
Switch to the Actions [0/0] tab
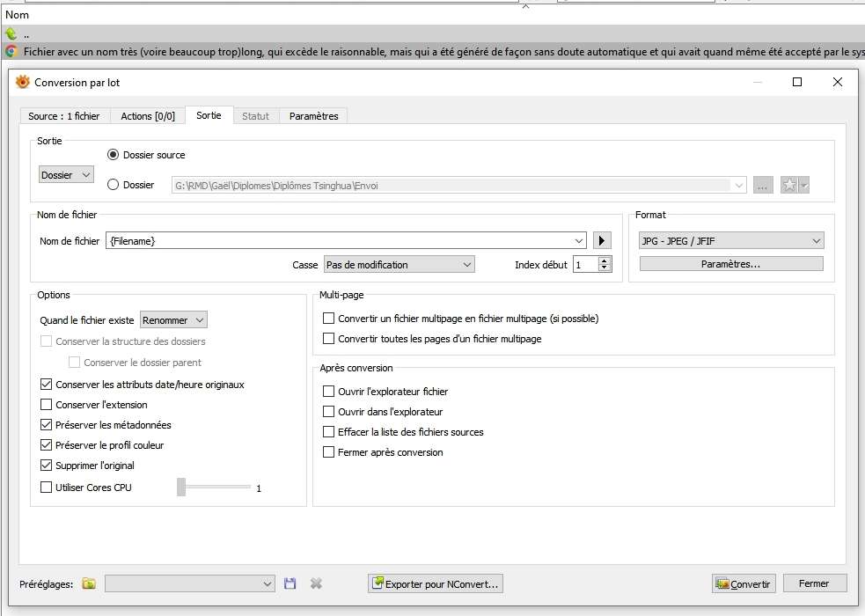click(147, 116)
